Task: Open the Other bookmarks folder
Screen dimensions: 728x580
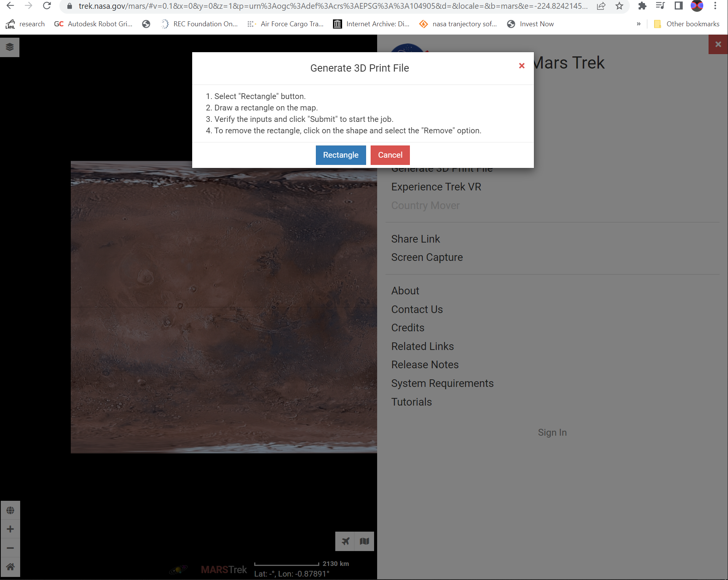Action: tap(687, 24)
